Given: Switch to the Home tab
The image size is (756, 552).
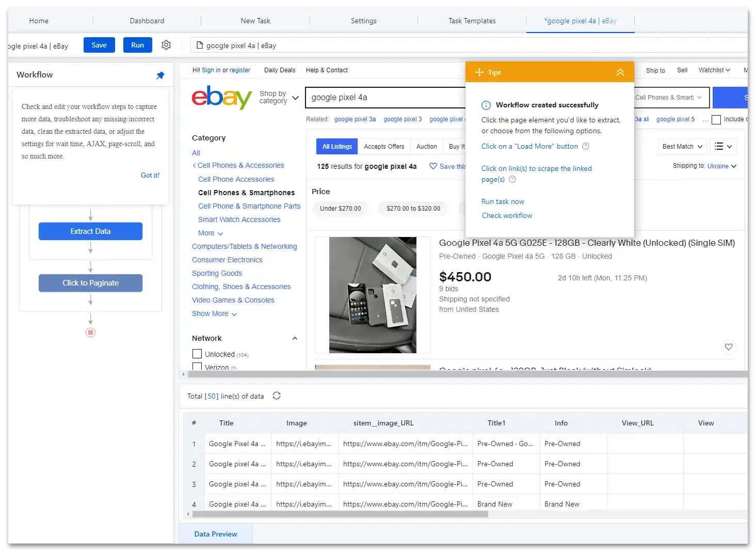Looking at the screenshot, I should 39,21.
